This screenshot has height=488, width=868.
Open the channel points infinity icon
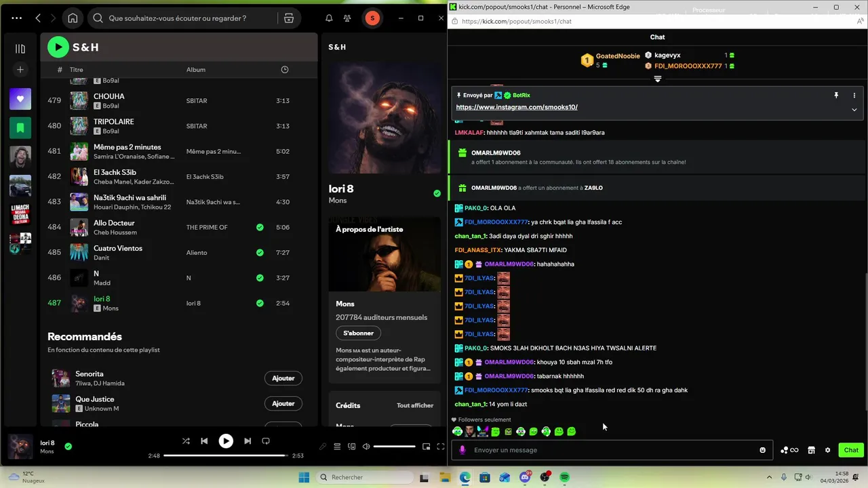789,450
